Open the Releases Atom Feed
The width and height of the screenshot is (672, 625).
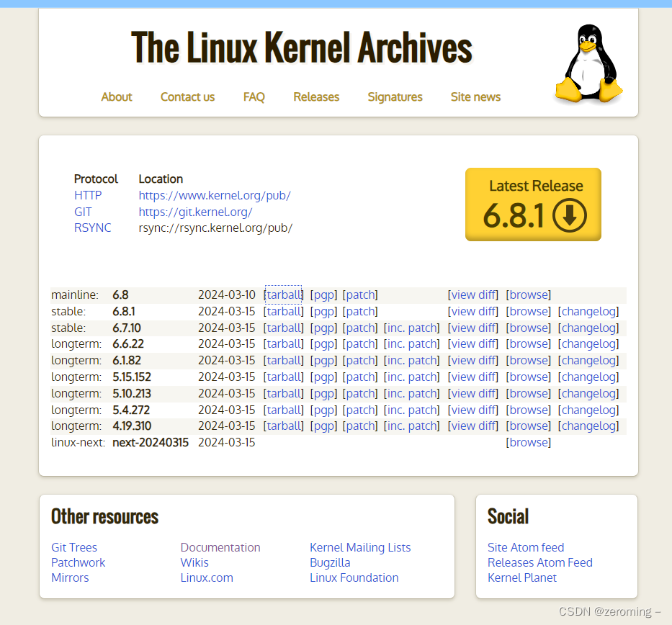click(539, 562)
